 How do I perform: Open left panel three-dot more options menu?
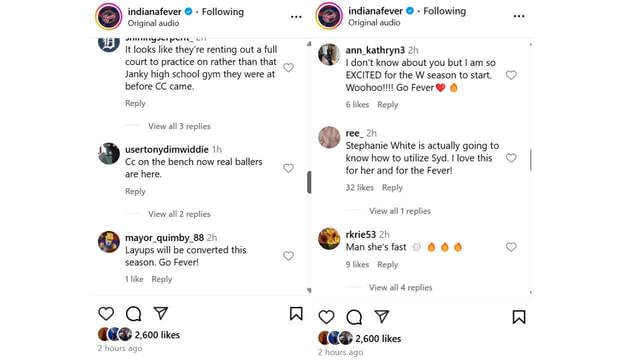tap(296, 17)
